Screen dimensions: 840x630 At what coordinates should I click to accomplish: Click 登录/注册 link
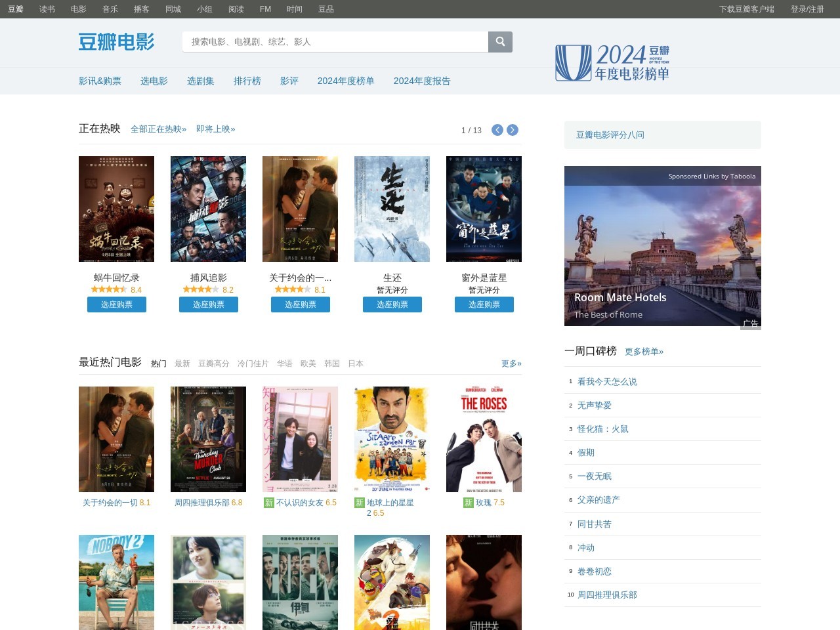click(x=807, y=9)
